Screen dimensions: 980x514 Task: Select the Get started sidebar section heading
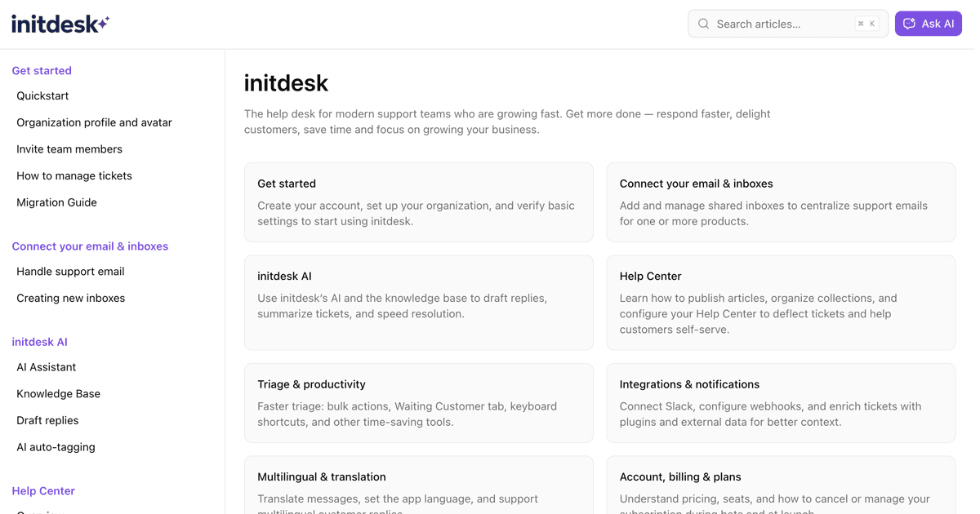click(x=42, y=70)
